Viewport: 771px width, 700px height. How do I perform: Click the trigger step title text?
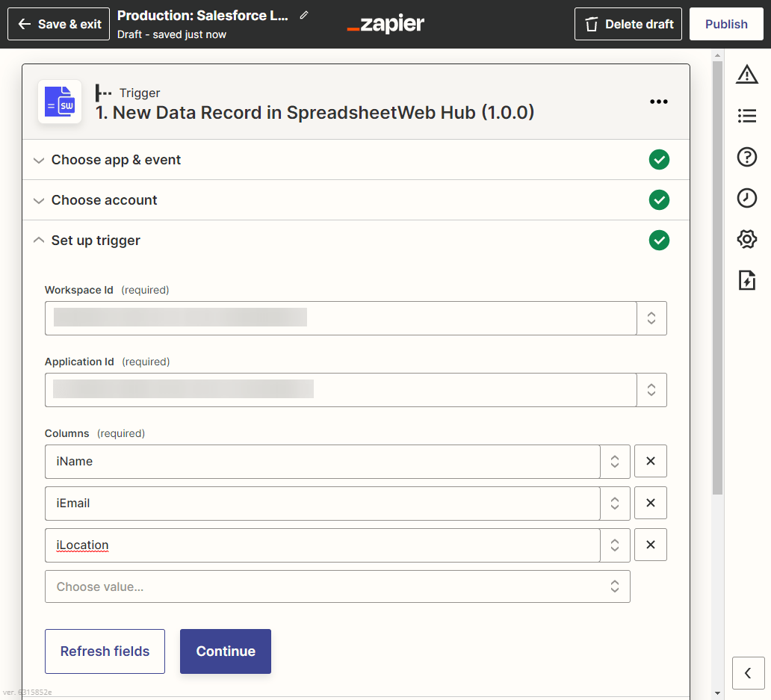(315, 113)
